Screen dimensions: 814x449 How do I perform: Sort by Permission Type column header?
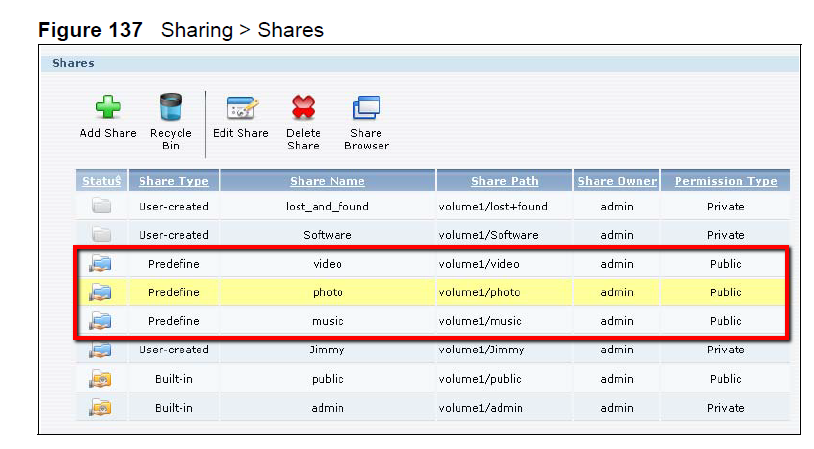click(725, 181)
